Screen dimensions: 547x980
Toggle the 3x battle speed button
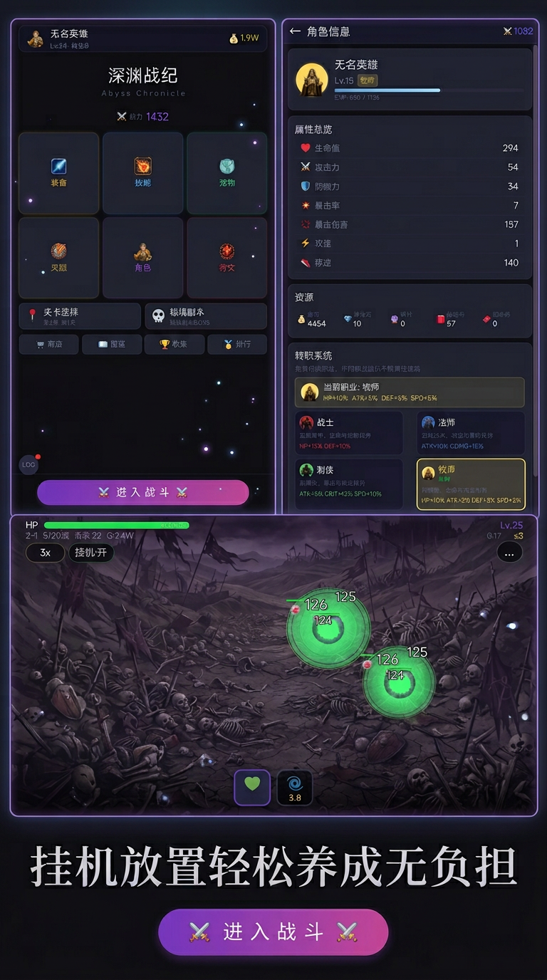(45, 553)
